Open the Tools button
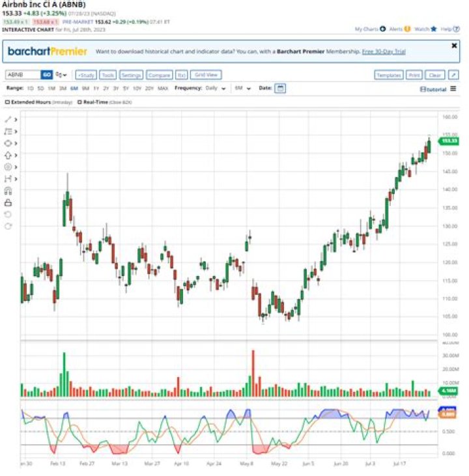 coord(108,75)
